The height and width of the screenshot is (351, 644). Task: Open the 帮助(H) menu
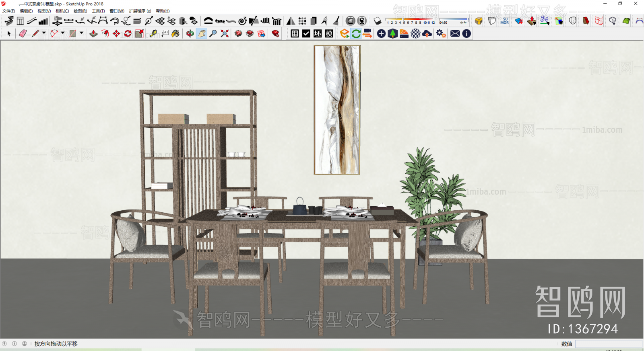click(163, 11)
